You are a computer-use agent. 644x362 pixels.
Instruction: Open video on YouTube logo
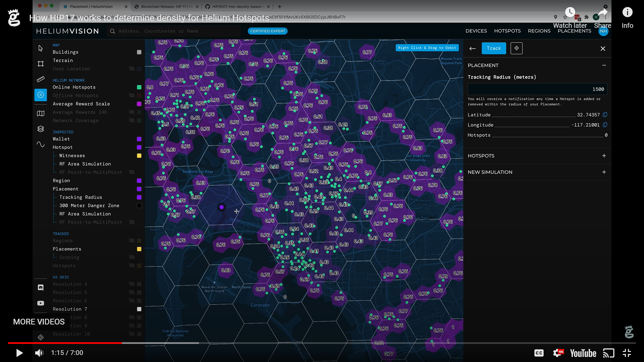583,353
